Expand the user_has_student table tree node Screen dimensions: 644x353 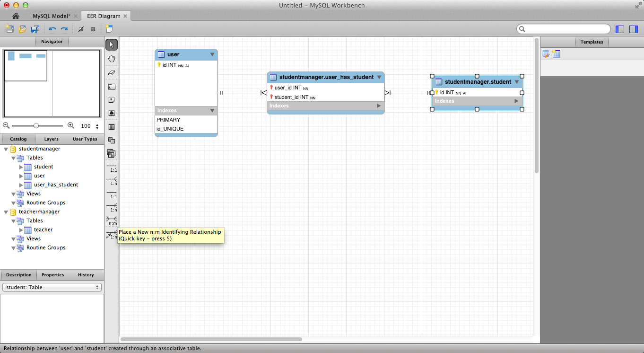pos(21,185)
